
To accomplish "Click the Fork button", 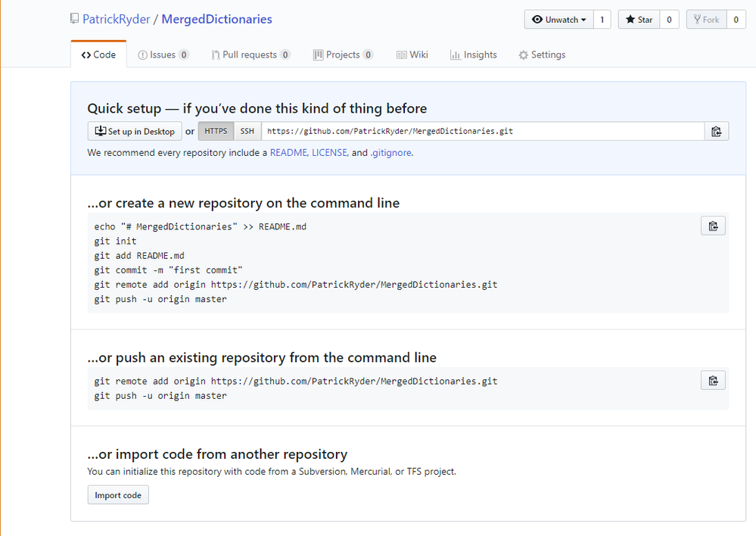I will (x=706, y=19).
